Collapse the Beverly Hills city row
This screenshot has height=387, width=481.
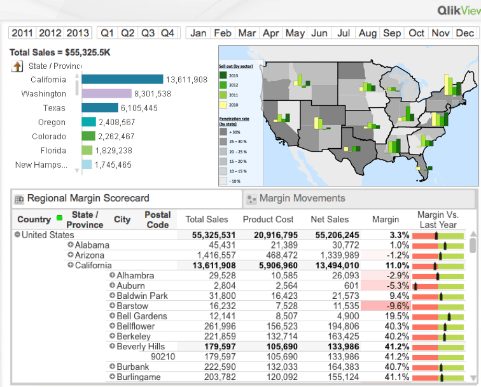click(112, 346)
